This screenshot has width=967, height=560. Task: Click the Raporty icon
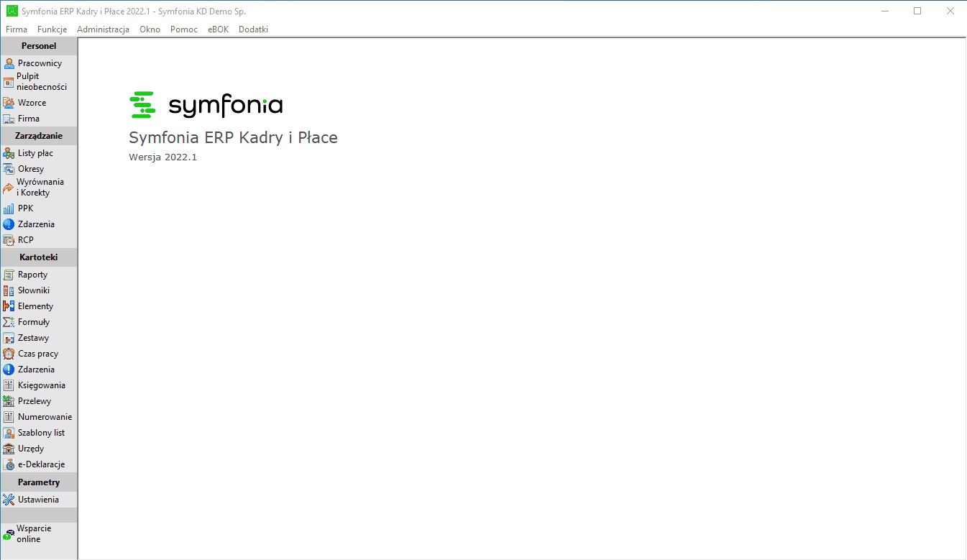9,275
